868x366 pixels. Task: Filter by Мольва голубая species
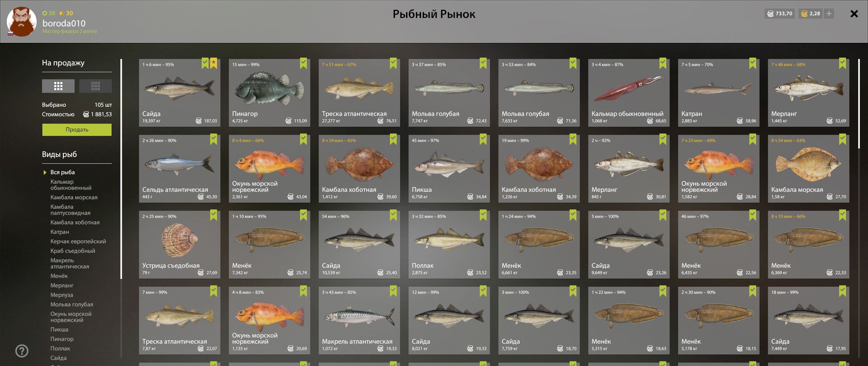pyautogui.click(x=72, y=304)
